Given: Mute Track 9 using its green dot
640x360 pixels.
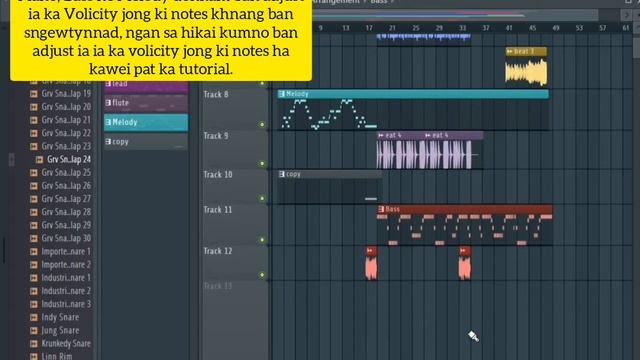Looking at the screenshot, I should [262, 164].
